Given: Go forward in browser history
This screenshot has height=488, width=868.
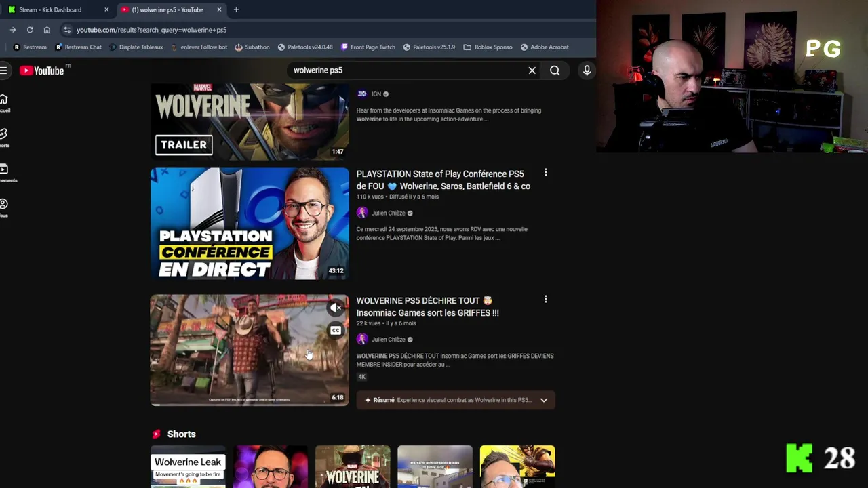Looking at the screenshot, I should (x=13, y=30).
